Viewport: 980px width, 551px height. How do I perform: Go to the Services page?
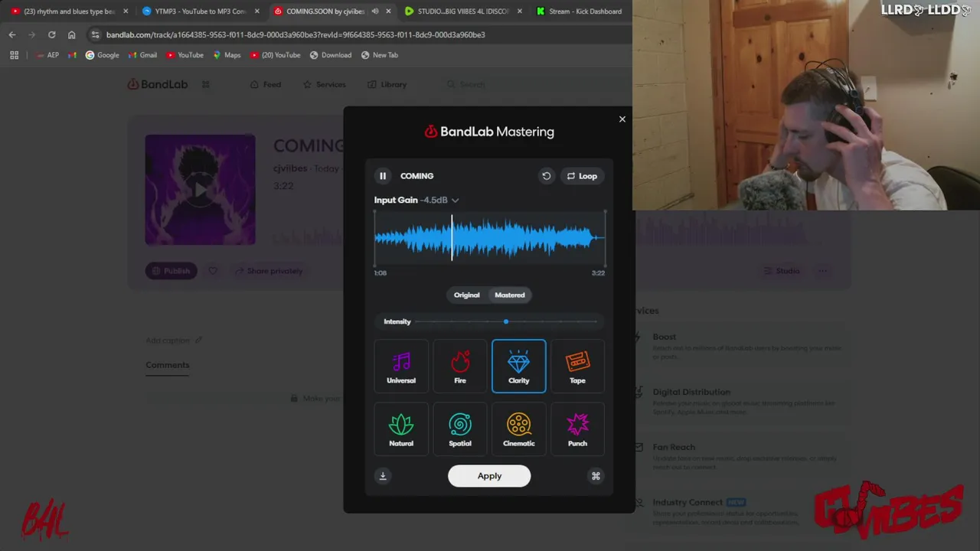(x=324, y=84)
